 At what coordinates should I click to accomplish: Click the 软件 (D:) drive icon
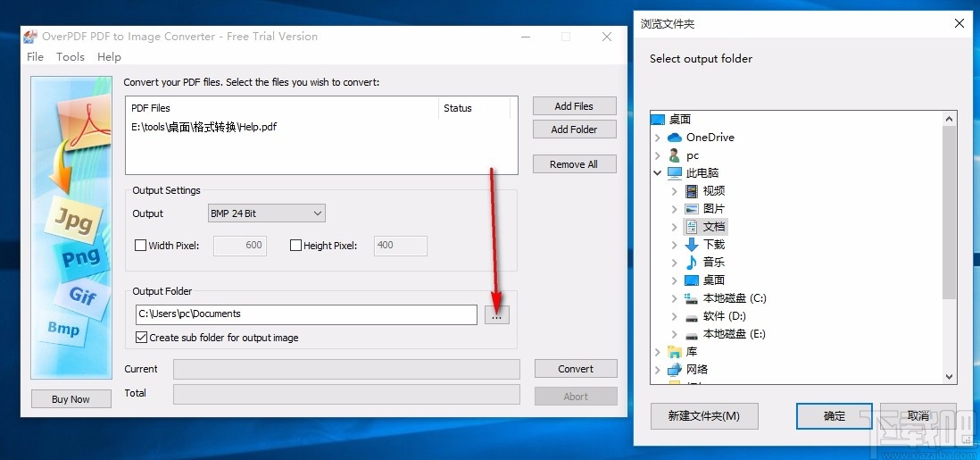point(691,317)
